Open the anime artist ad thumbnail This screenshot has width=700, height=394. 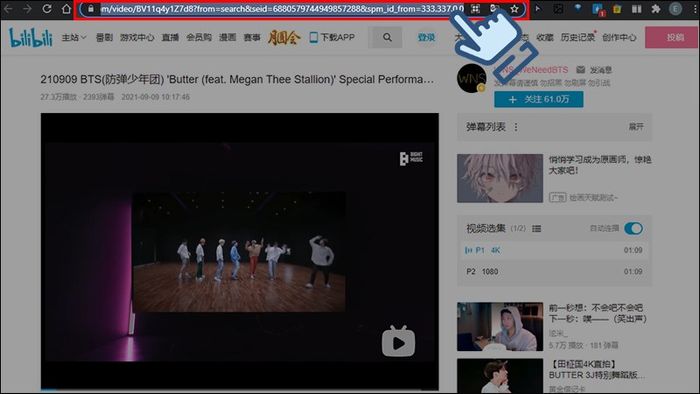coord(500,178)
